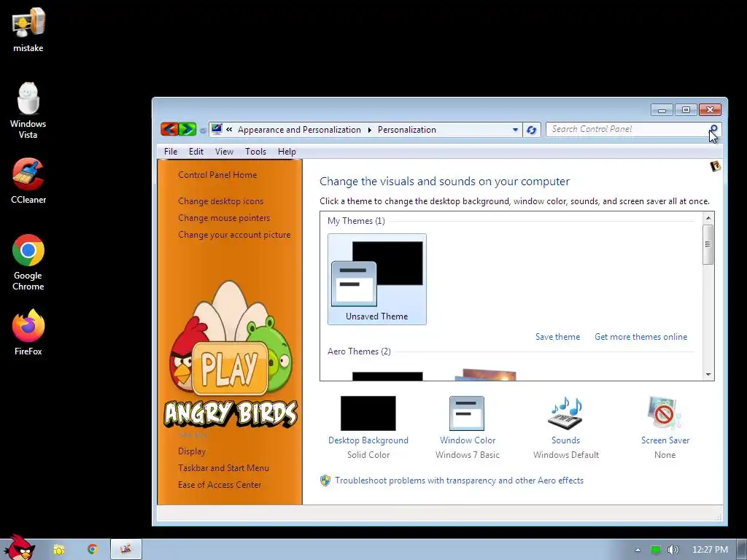
Task: Open the Google Chrome desktop shortcut
Action: [28, 262]
